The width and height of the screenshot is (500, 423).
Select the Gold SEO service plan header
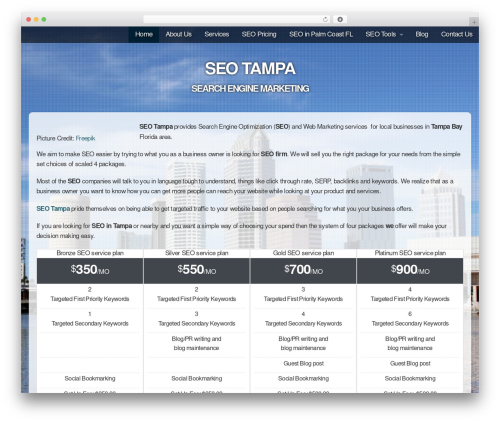click(303, 253)
